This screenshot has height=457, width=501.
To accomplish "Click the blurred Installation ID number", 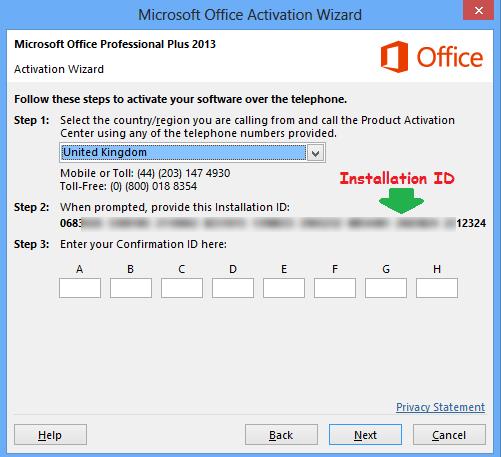I will point(273,223).
